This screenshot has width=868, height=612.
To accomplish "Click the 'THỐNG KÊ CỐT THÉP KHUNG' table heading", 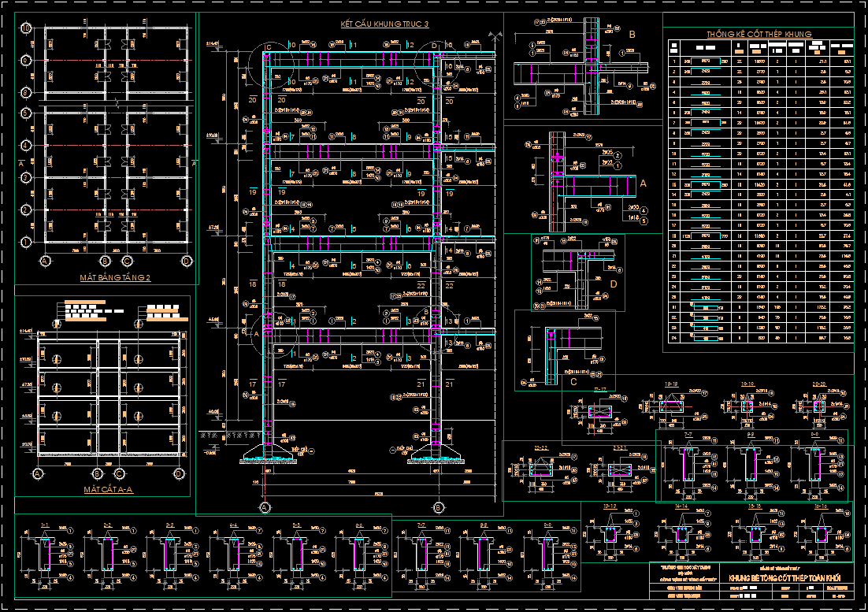I will 759,35.
